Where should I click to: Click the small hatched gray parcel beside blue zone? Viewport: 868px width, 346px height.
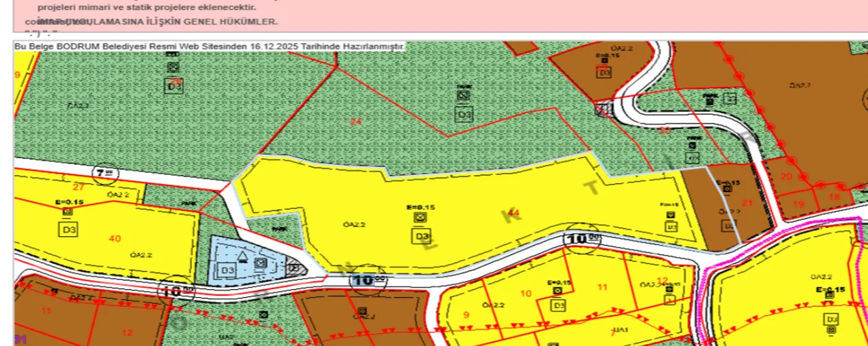click(295, 267)
